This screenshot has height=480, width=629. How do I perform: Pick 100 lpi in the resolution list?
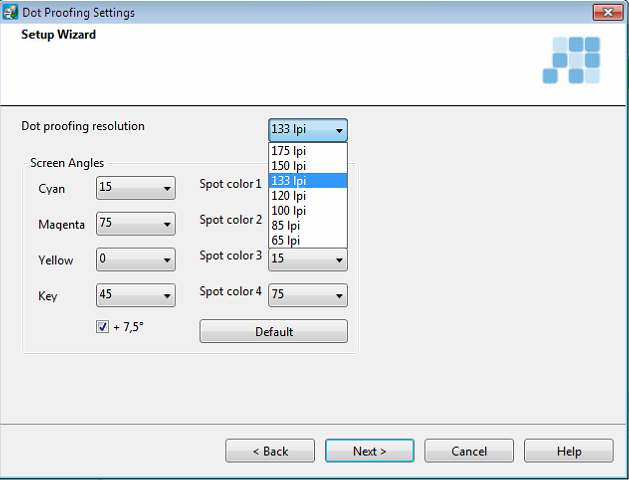click(308, 211)
